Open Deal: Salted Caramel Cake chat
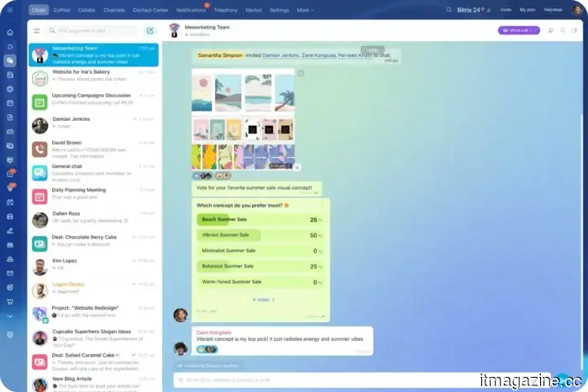The width and height of the screenshot is (588, 392). click(x=94, y=361)
